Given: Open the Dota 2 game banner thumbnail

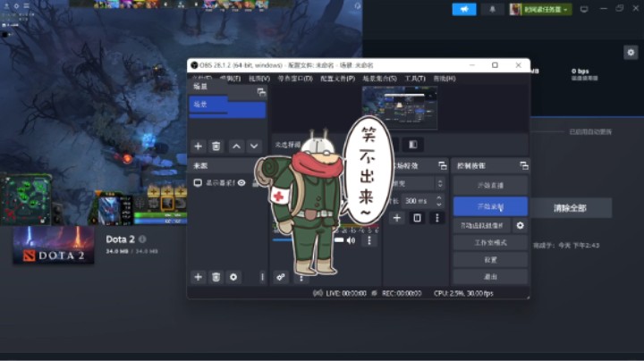Looking at the screenshot, I should [x=54, y=245].
